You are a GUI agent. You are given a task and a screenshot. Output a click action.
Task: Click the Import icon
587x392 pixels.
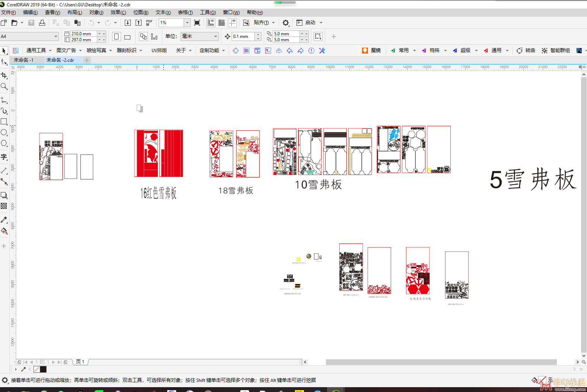[127, 23]
